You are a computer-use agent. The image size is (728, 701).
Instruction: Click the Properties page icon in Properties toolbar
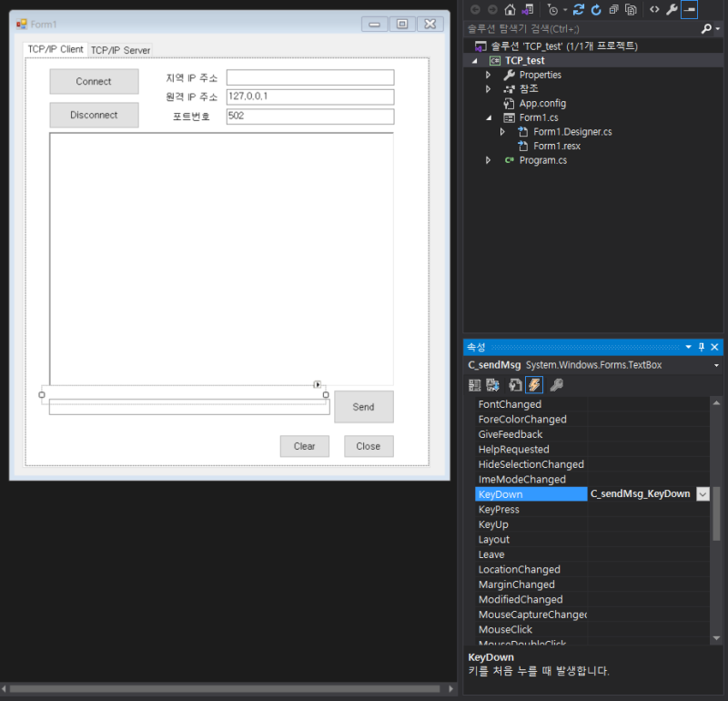click(515, 385)
